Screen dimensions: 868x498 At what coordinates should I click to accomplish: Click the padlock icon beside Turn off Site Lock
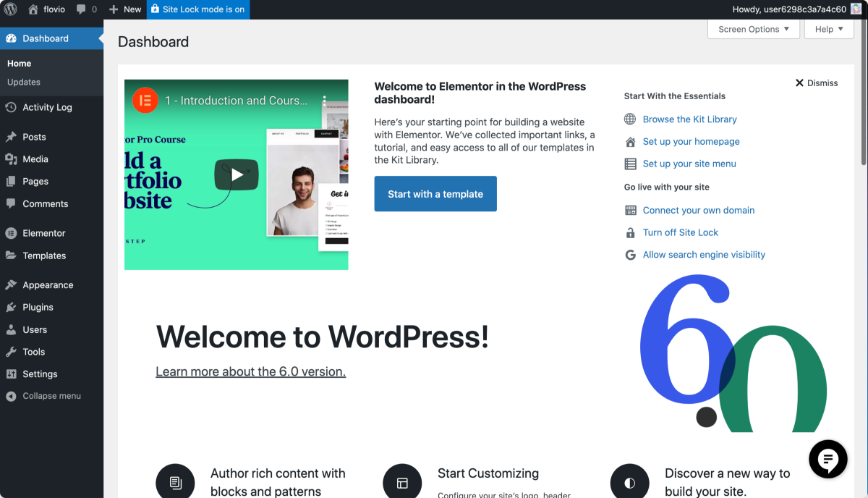630,233
